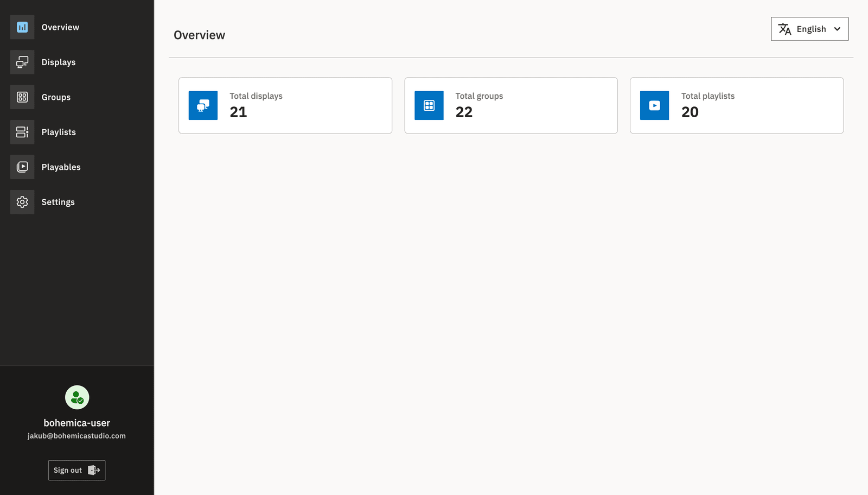Click the bohemica-user avatar image

click(x=76, y=397)
